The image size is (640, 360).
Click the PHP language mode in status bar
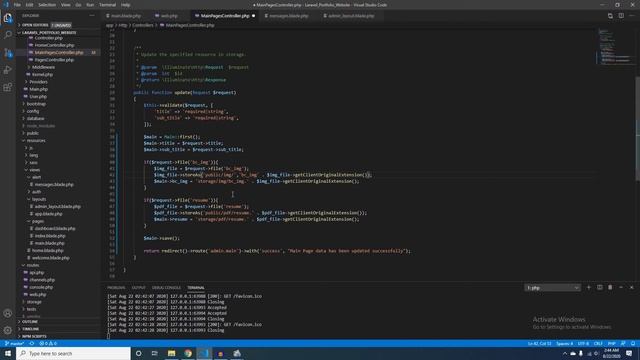tap(611, 344)
